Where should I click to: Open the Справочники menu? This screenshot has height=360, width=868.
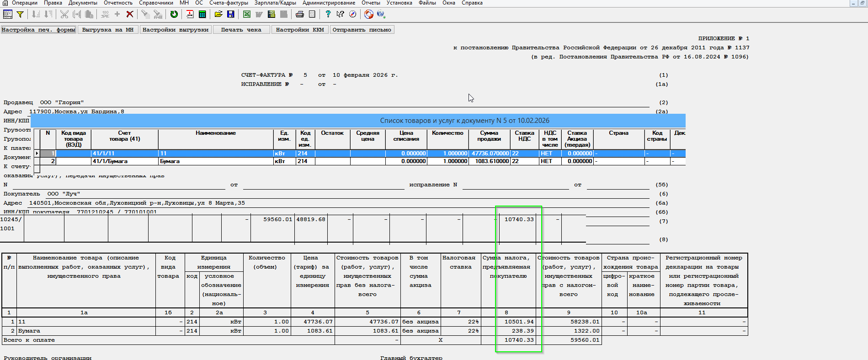[x=156, y=3]
